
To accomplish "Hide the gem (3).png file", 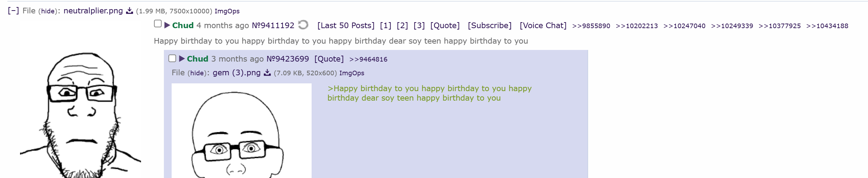I will coord(197,73).
